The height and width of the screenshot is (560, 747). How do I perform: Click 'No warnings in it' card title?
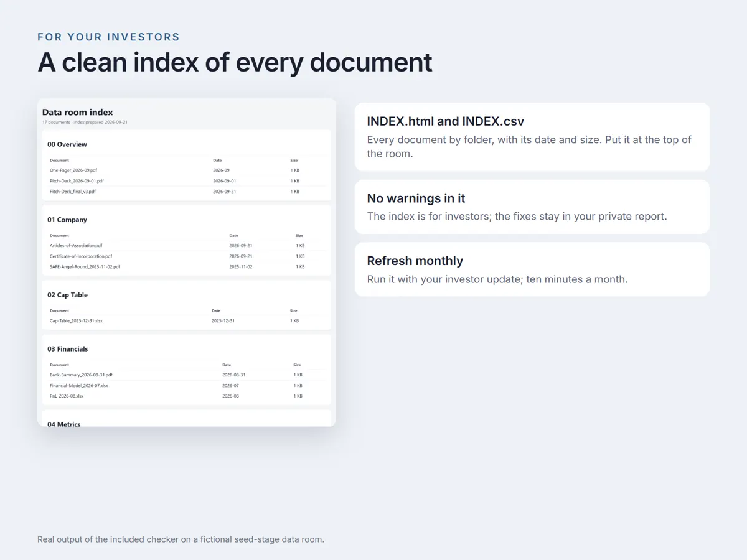point(416,198)
